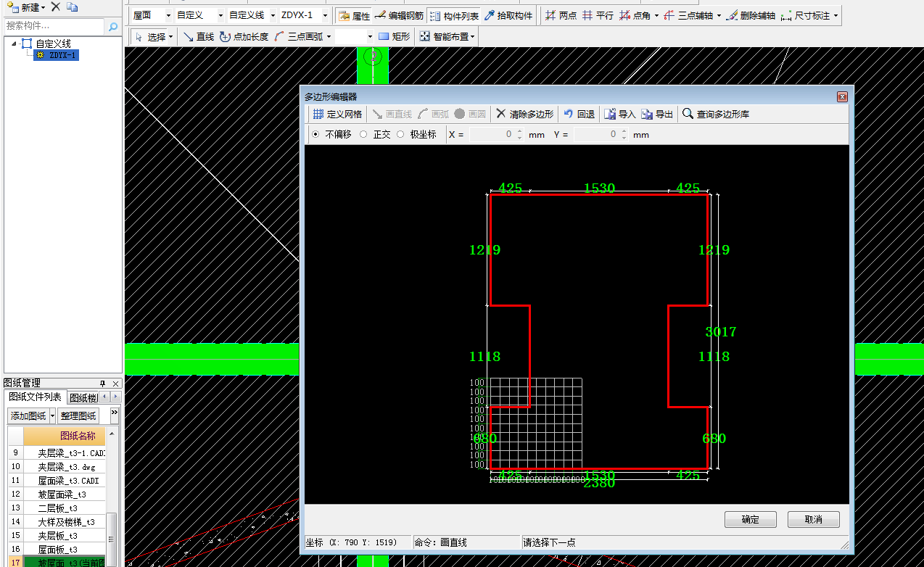This screenshot has height=567, width=924.
Task: Collapse the 自定义线 tree node
Action: [14, 44]
